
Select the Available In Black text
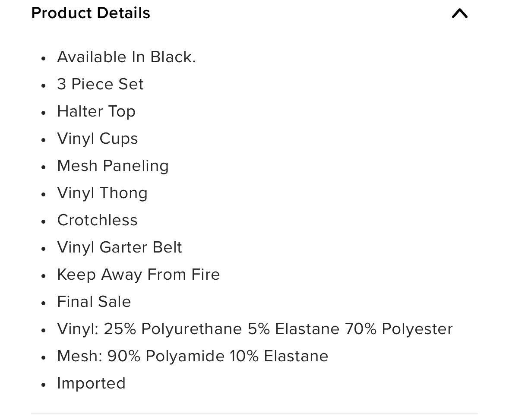pyautogui.click(x=126, y=57)
